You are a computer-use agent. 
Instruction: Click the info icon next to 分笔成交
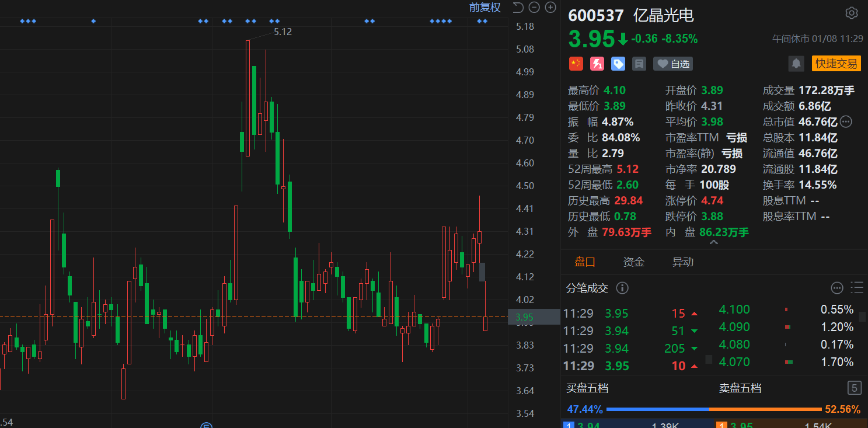pyautogui.click(x=622, y=288)
